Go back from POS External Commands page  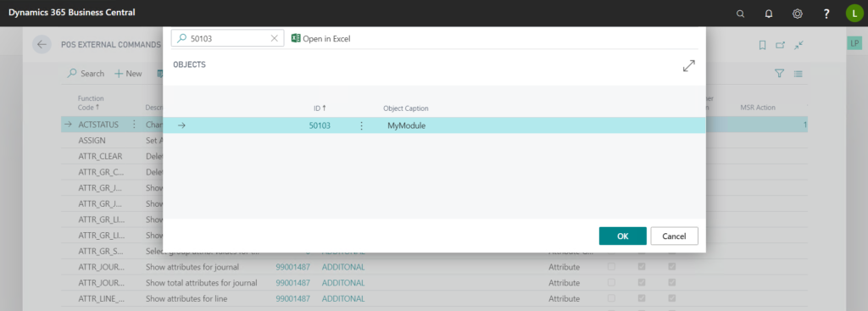pyautogui.click(x=42, y=45)
